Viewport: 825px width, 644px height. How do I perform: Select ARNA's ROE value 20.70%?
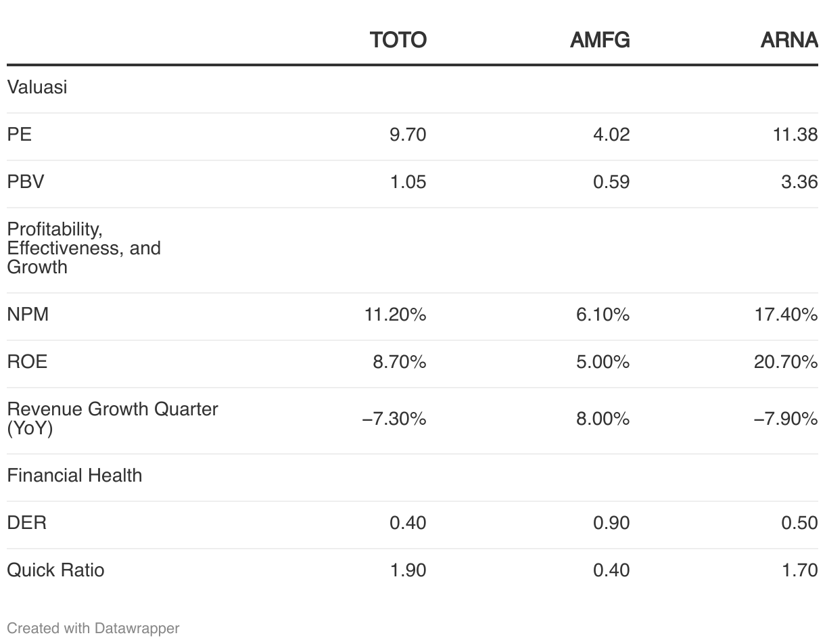point(785,362)
